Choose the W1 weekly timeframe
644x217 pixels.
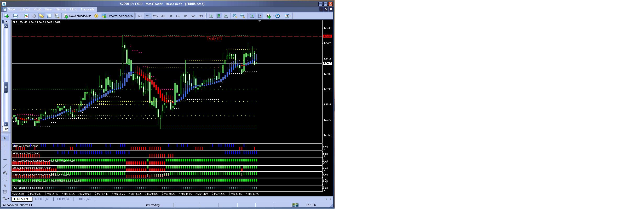click(193, 16)
